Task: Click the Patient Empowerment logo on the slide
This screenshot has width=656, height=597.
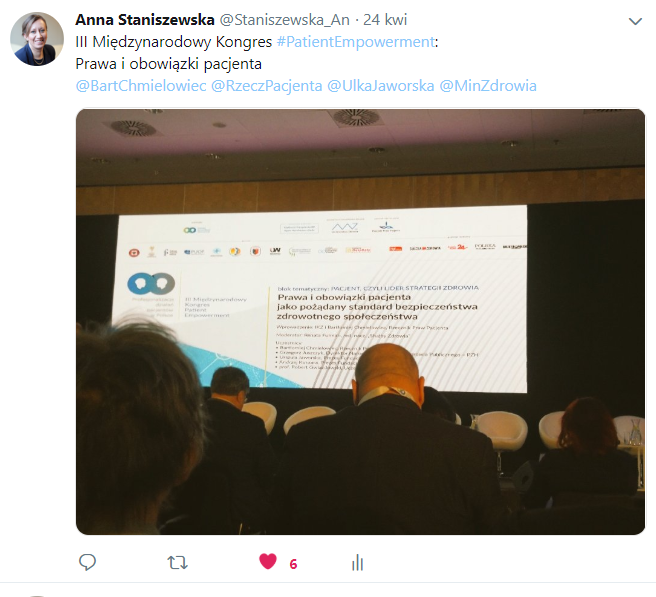Action: click(151, 283)
